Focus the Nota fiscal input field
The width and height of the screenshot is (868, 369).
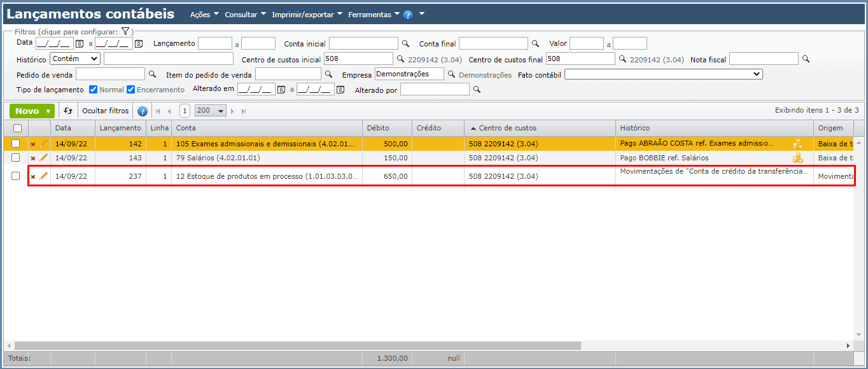point(764,59)
